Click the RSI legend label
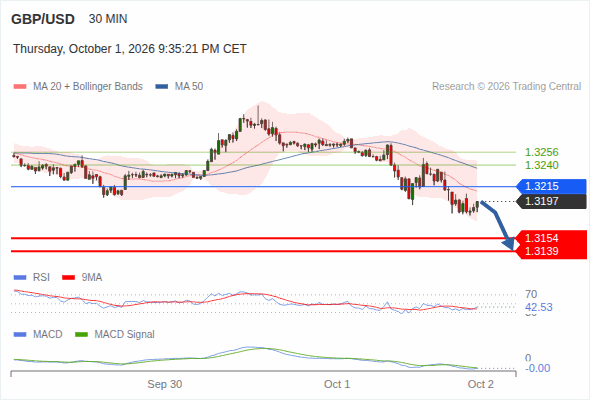 pyautogui.click(x=41, y=278)
